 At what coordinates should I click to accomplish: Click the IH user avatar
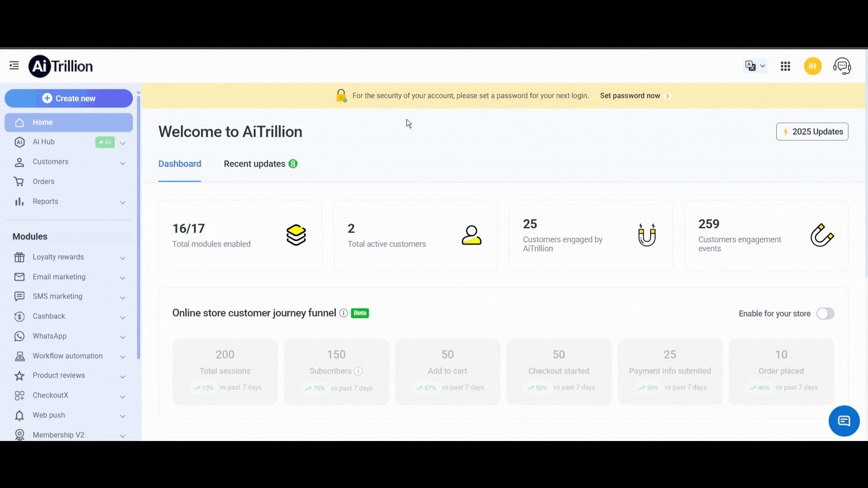coord(812,66)
